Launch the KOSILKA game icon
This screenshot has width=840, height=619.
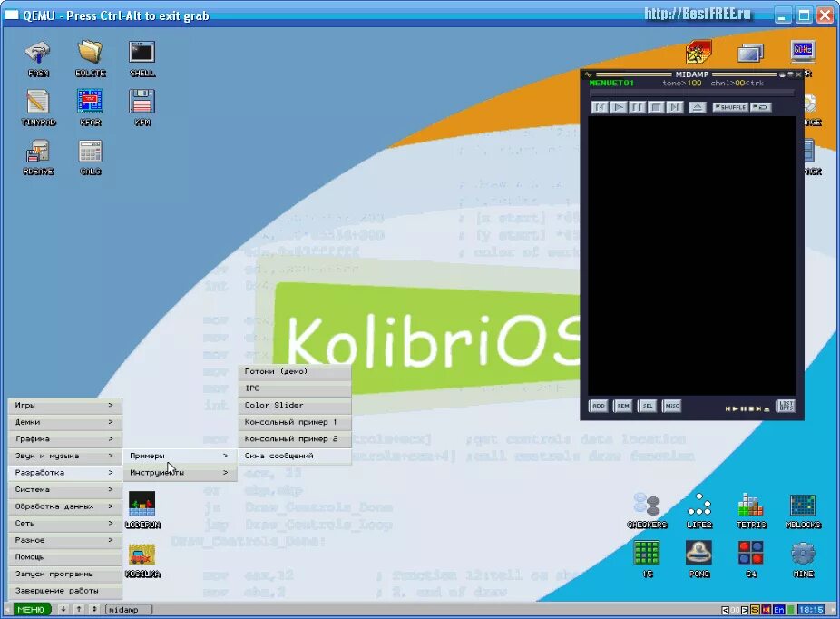[142, 560]
